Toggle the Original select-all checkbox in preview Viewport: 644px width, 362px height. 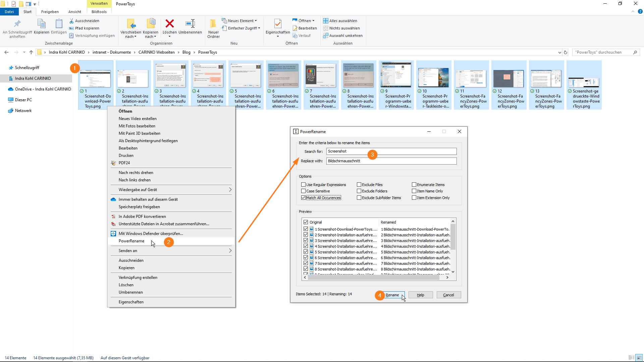pos(306,222)
